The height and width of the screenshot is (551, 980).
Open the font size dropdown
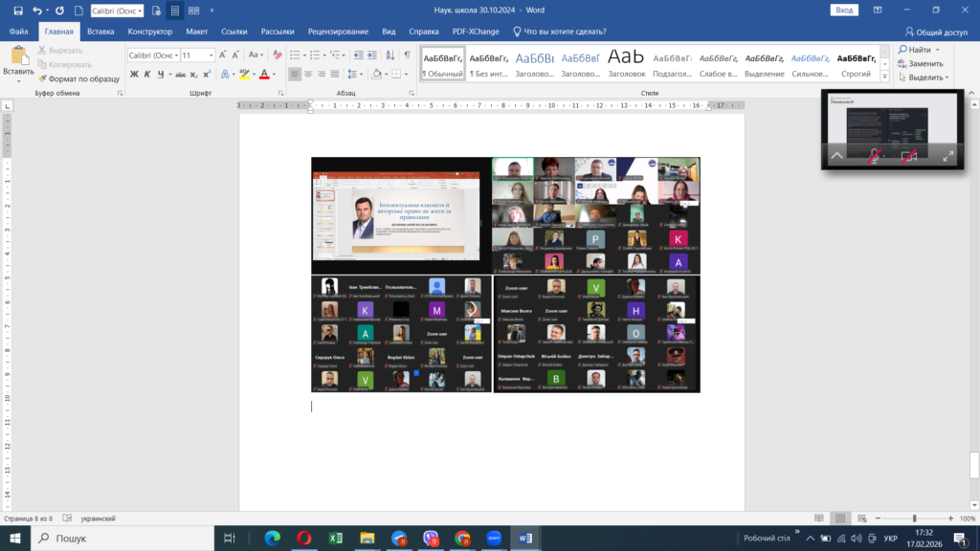point(212,55)
